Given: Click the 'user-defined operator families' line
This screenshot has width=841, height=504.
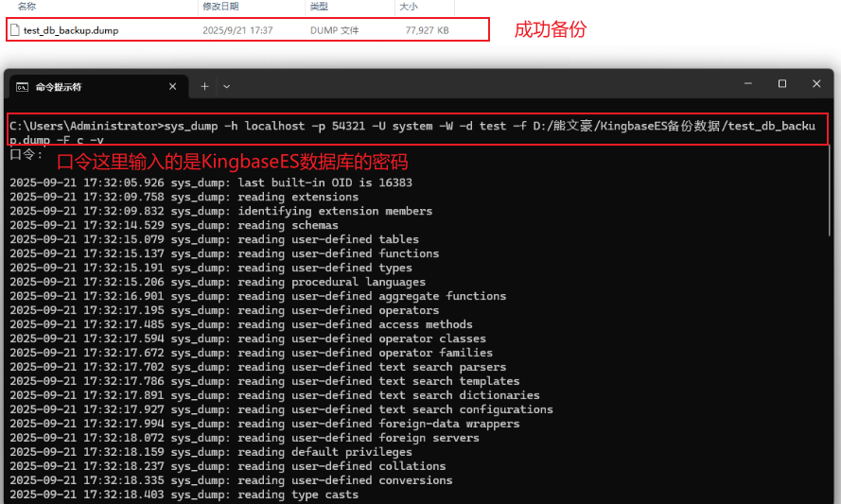Looking at the screenshot, I should click(x=251, y=353).
